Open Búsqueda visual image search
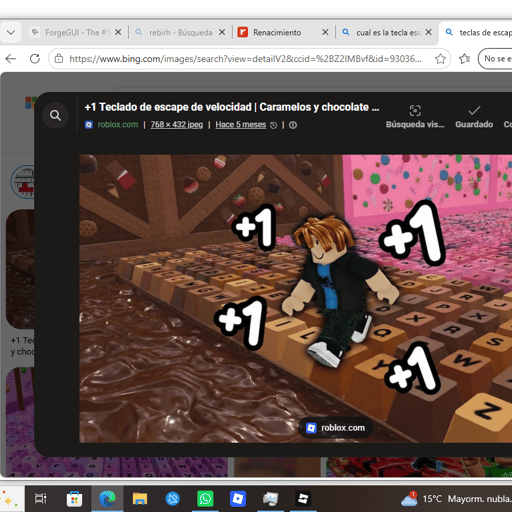The image size is (512, 512). pyautogui.click(x=415, y=117)
